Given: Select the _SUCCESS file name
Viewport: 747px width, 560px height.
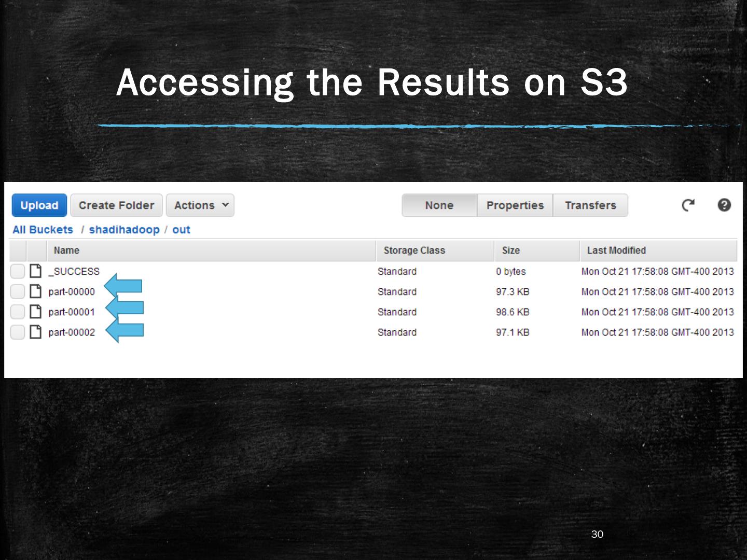Looking at the screenshot, I should pyautogui.click(x=74, y=272).
